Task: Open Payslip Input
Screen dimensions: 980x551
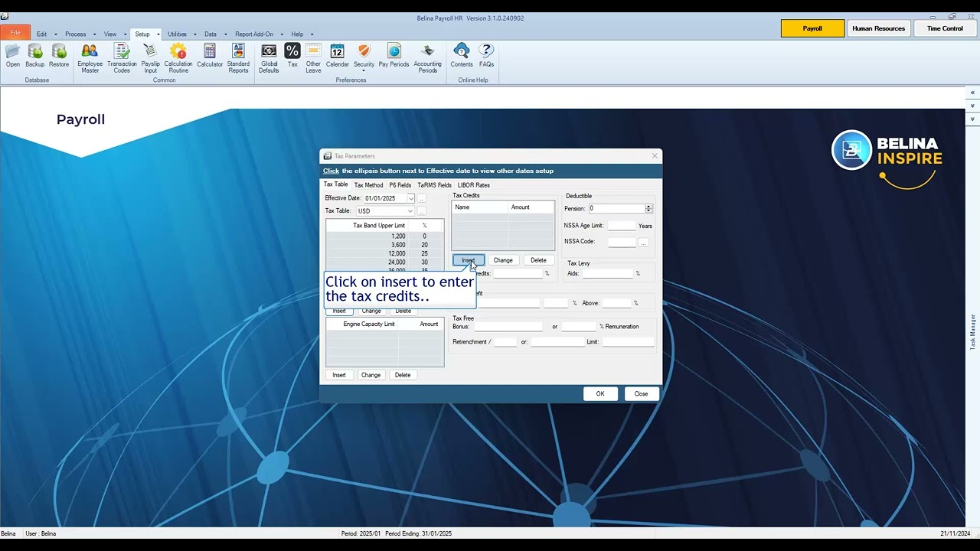Action: point(151,59)
